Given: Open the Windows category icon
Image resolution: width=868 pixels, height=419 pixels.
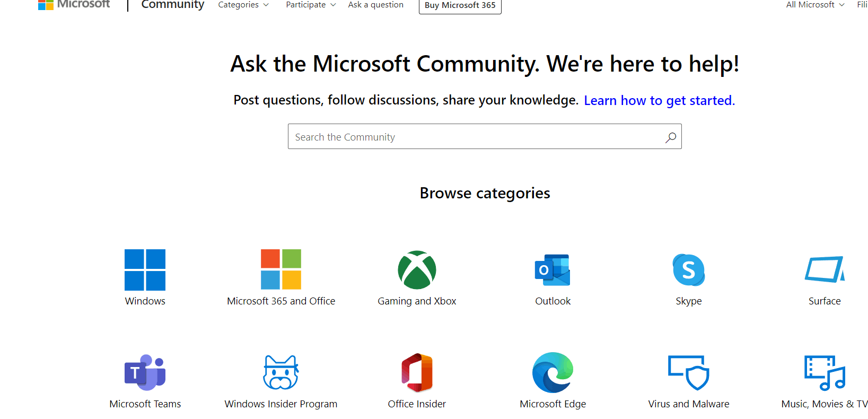Looking at the screenshot, I should coord(145,270).
